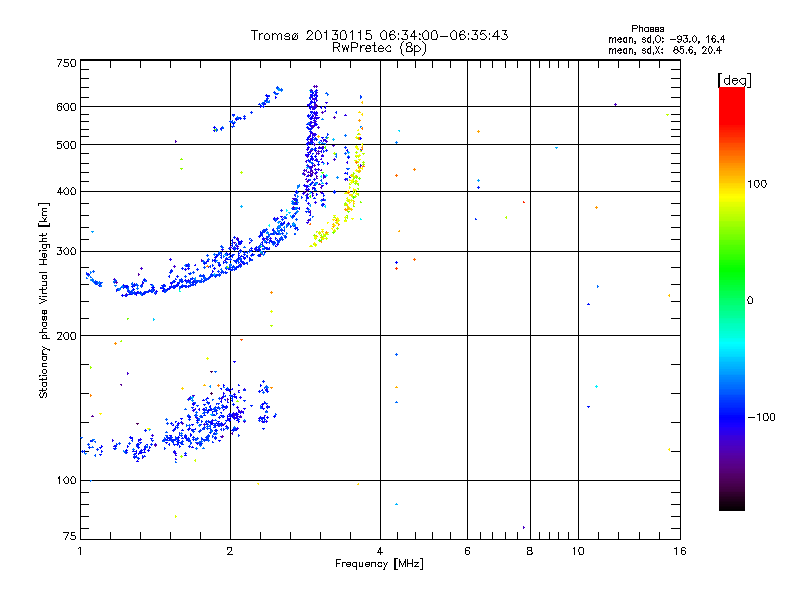Click the y-axis '500' tick label
The width and height of the screenshot is (800, 600).
click(x=66, y=145)
